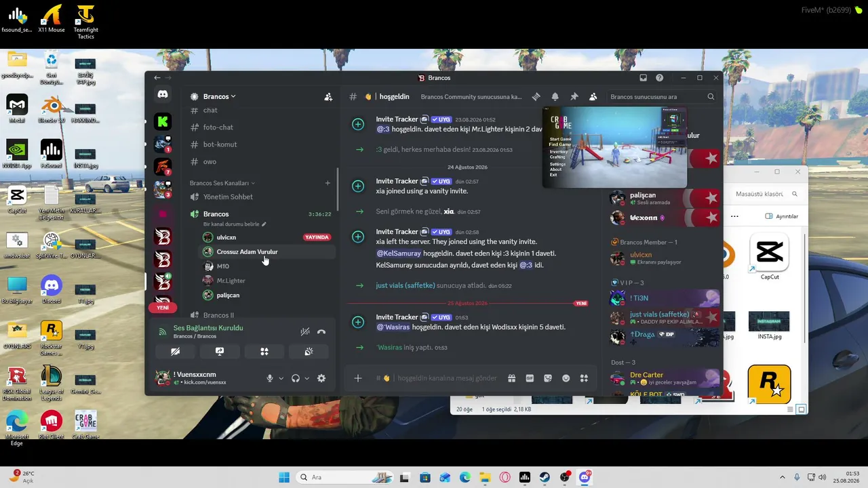This screenshot has width=868, height=488.
Task: Open Discord direct messages home icon
Action: pyautogui.click(x=162, y=95)
